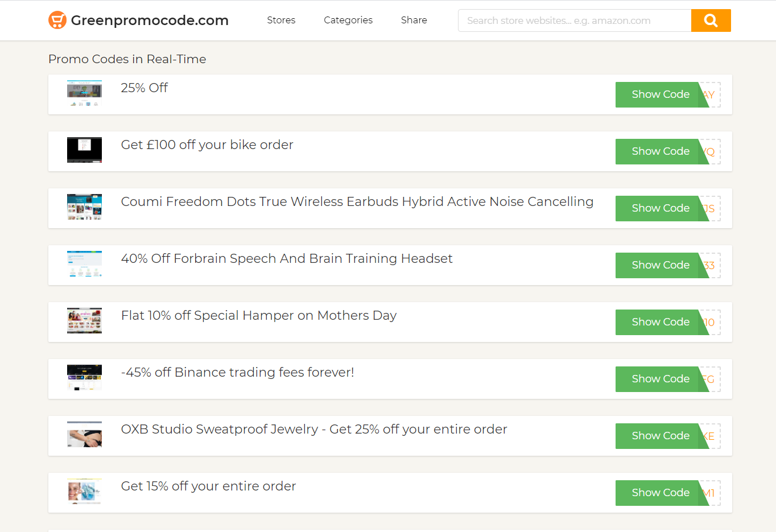Viewport: 776px width, 532px height.
Task: Click the orange shopping cart logo icon
Action: click(56, 19)
